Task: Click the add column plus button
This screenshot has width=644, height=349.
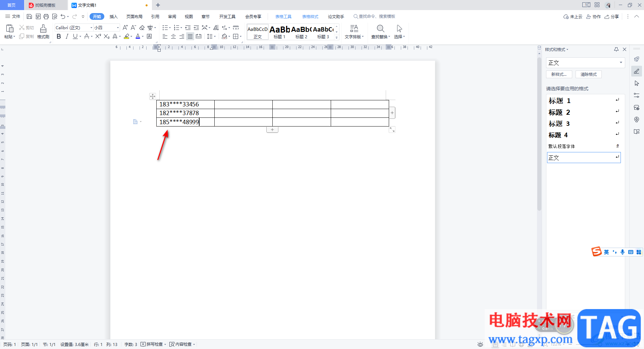Action: coord(392,113)
